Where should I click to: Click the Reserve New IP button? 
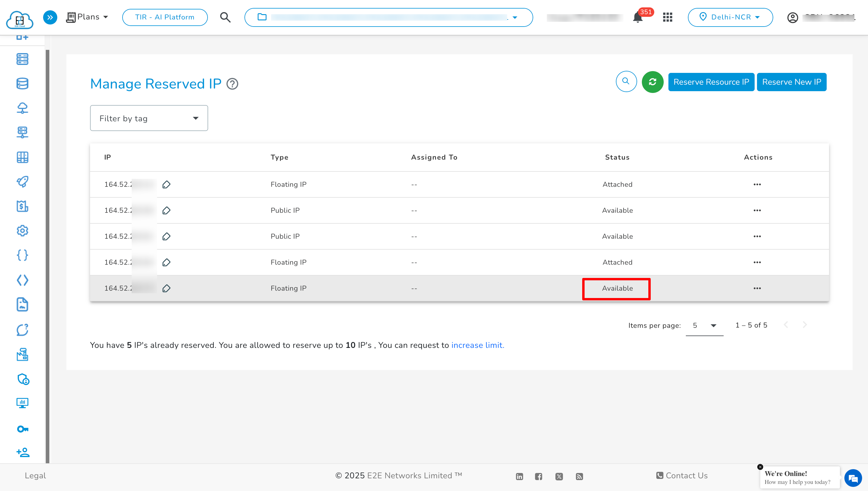coord(792,82)
